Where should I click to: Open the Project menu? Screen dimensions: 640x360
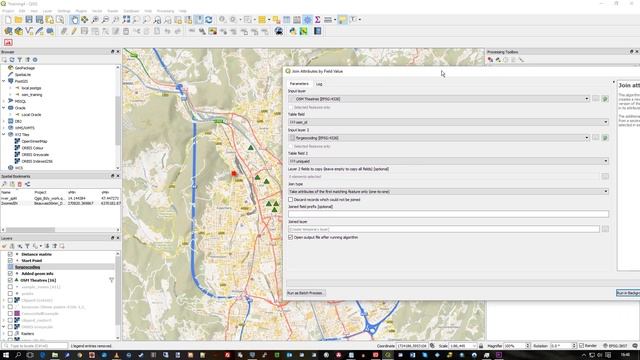[x=8, y=11]
